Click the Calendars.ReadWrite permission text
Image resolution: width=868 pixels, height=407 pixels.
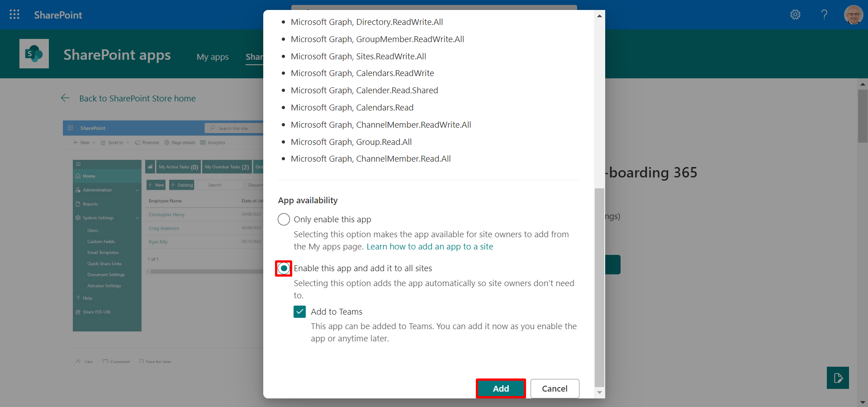tap(362, 73)
